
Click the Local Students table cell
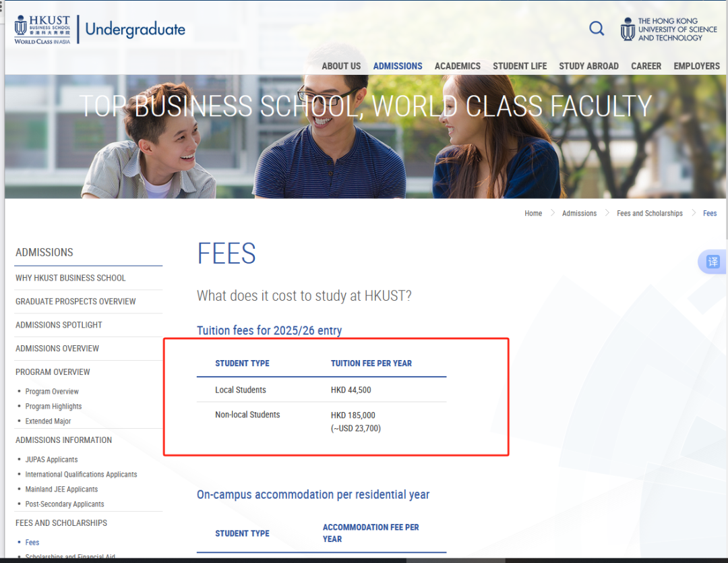[x=241, y=390]
